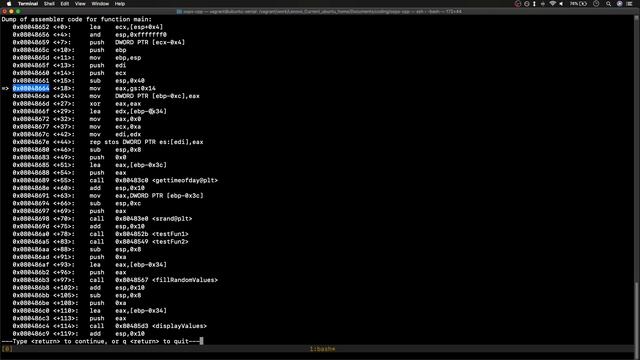Click 'and esp,0xfffffff0' instruction
The width and height of the screenshot is (640, 360).
128,35
